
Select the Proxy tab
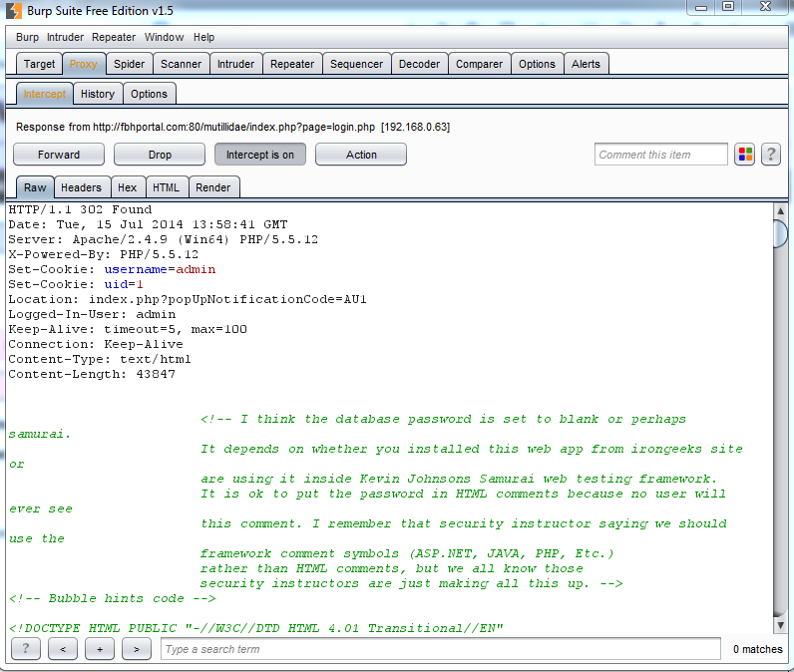[x=84, y=64]
